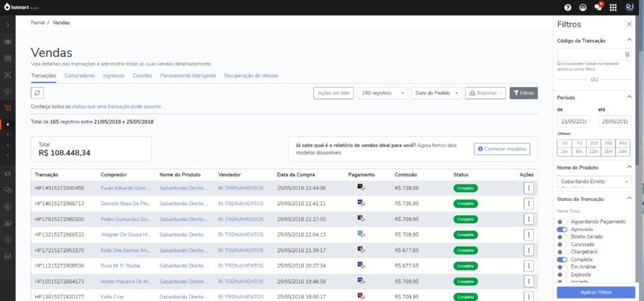Switch to Recuperação de Vendas tab

[251, 76]
